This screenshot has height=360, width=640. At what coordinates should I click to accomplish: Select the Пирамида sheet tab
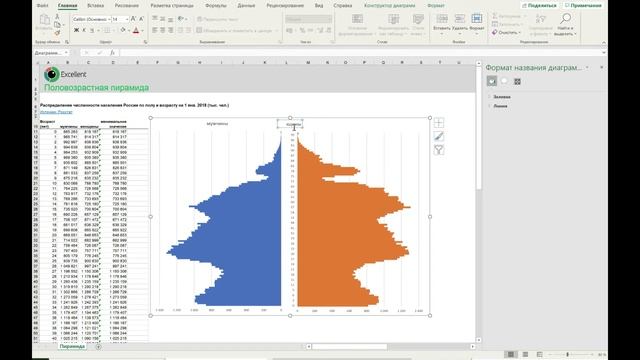point(72,347)
